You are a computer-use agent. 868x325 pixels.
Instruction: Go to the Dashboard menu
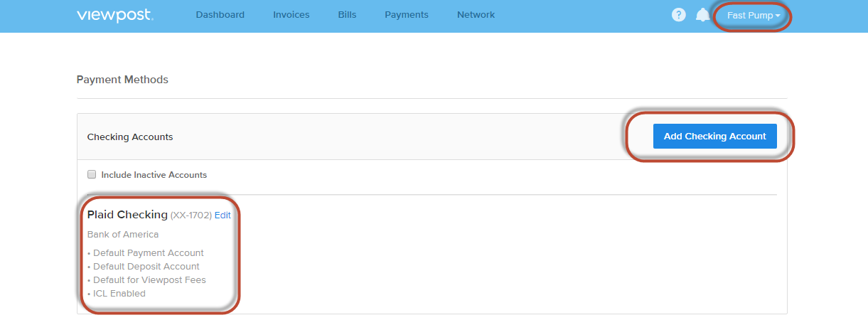tap(220, 15)
